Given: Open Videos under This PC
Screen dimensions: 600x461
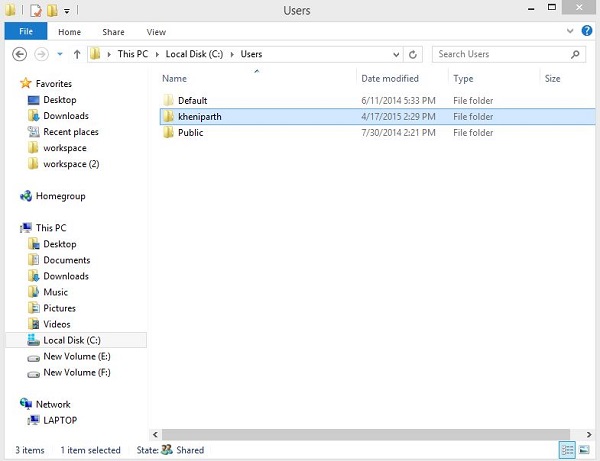Looking at the screenshot, I should pyautogui.click(x=57, y=324).
